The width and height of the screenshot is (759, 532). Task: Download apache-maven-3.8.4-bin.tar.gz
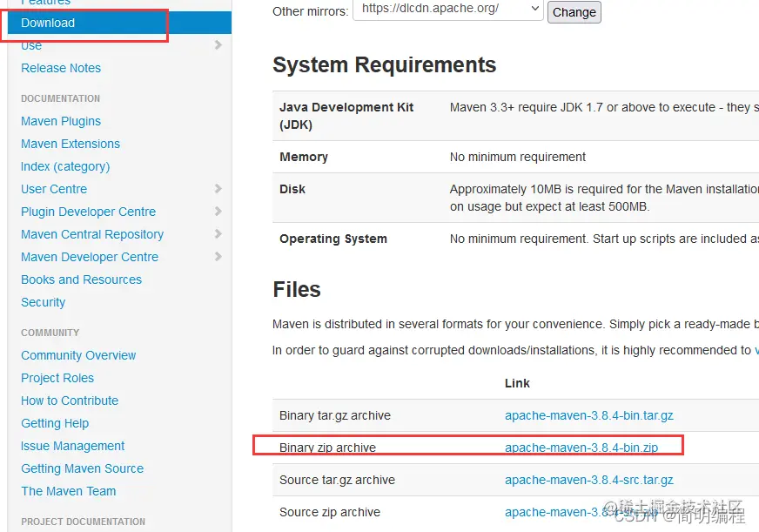pos(589,415)
